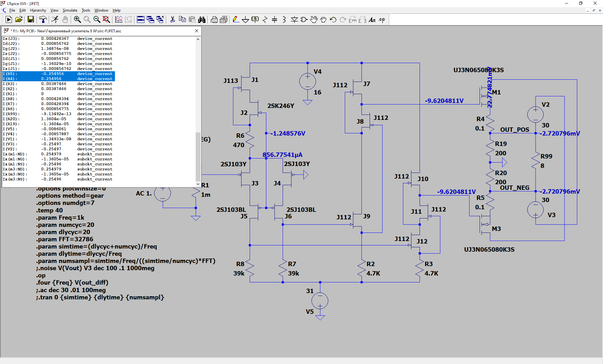Place a Resistor from the toolbar
Viewport: 603px width, 364px height.
(265, 19)
